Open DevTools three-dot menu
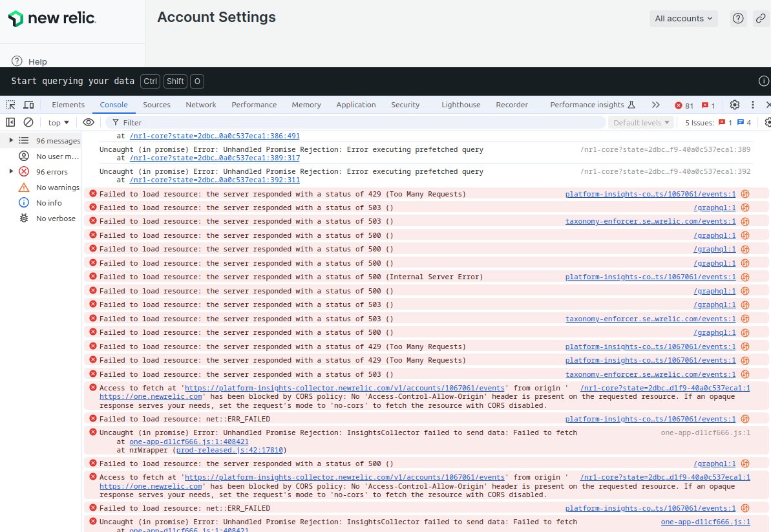The width and height of the screenshot is (771, 532). click(x=753, y=105)
